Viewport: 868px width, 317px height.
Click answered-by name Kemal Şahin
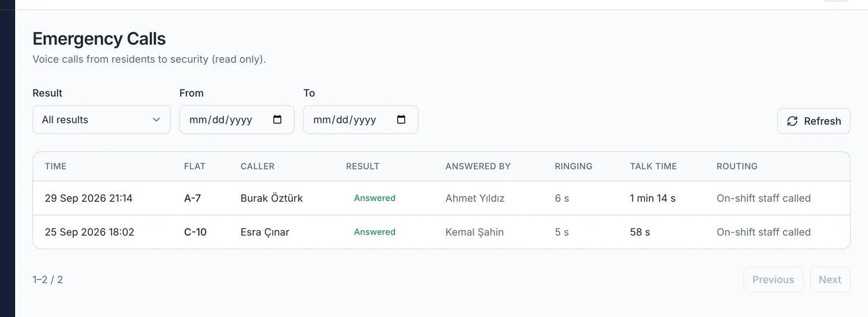(x=474, y=232)
